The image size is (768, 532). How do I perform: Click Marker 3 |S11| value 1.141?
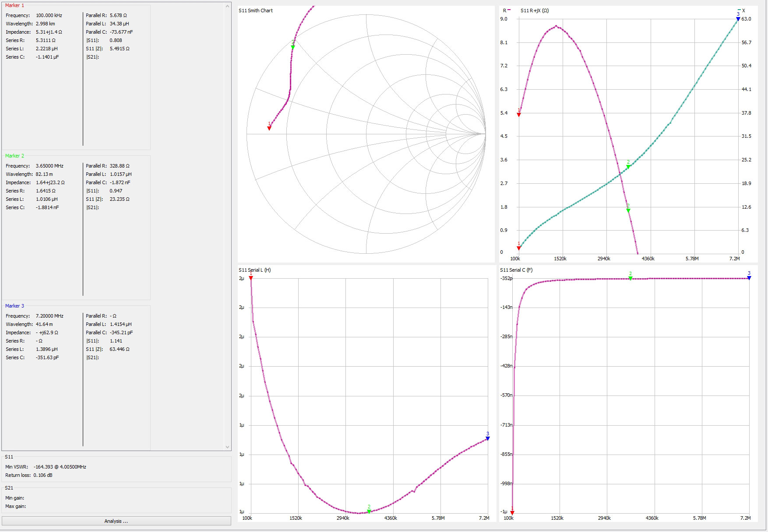pos(116,341)
